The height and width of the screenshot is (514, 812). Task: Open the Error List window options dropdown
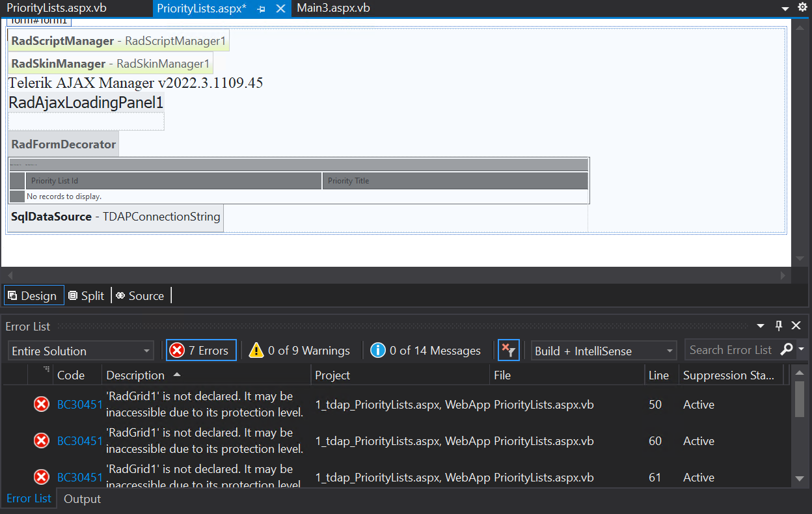(x=761, y=326)
